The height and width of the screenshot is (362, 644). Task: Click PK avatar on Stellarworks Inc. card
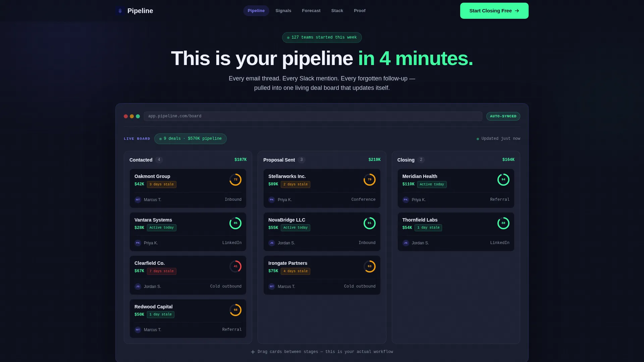click(272, 200)
